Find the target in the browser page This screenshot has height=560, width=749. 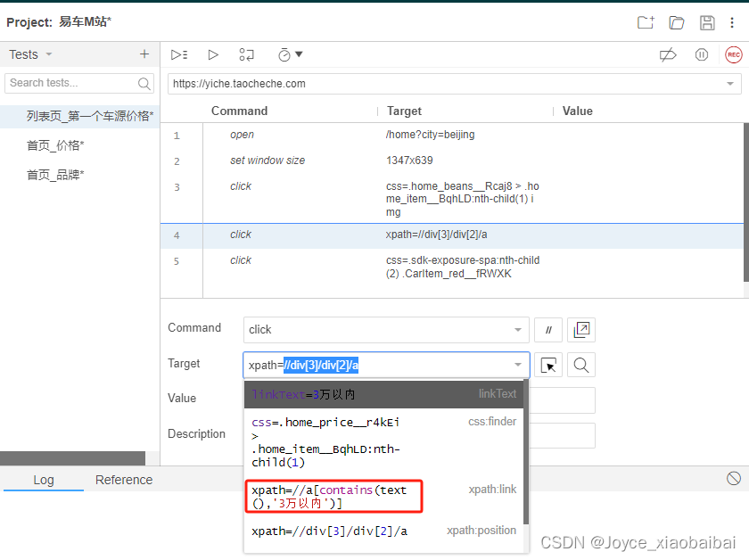click(x=580, y=364)
